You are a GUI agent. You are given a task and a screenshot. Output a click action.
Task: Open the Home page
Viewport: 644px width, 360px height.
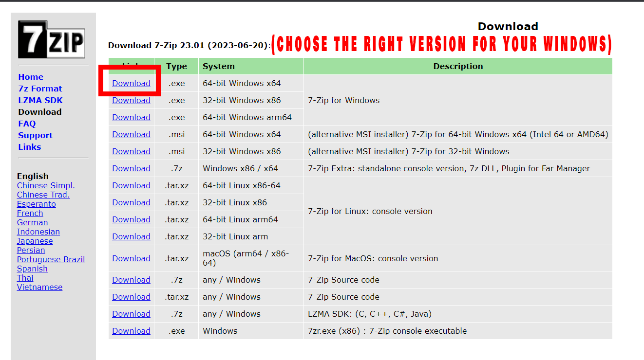[x=30, y=76]
